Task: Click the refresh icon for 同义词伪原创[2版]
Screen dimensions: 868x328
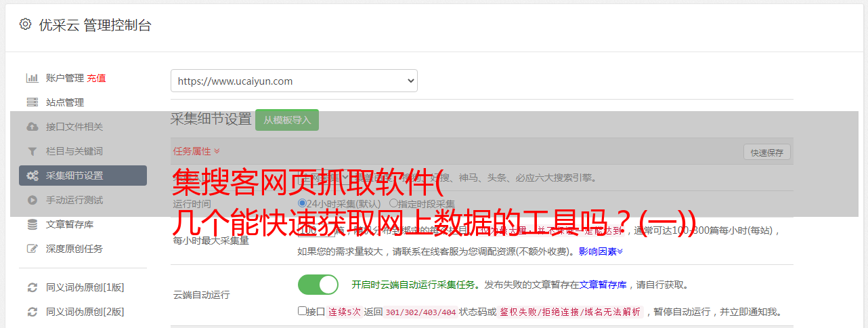Action: (x=32, y=312)
